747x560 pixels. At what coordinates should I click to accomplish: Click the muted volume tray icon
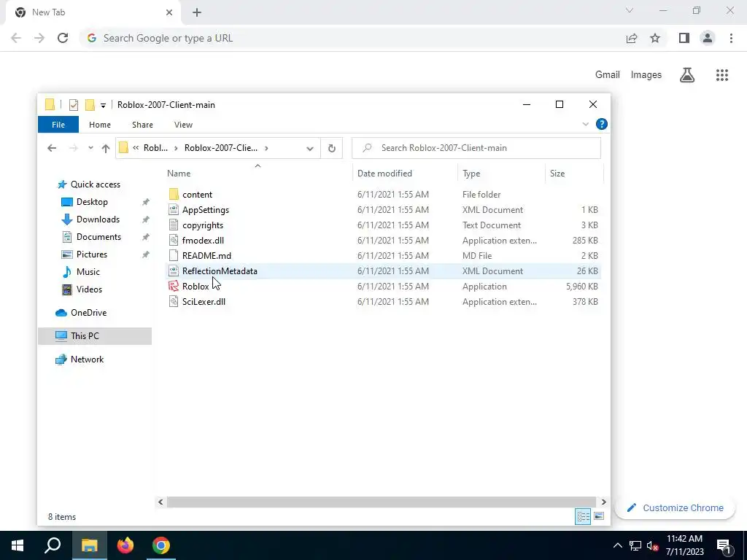(652, 545)
